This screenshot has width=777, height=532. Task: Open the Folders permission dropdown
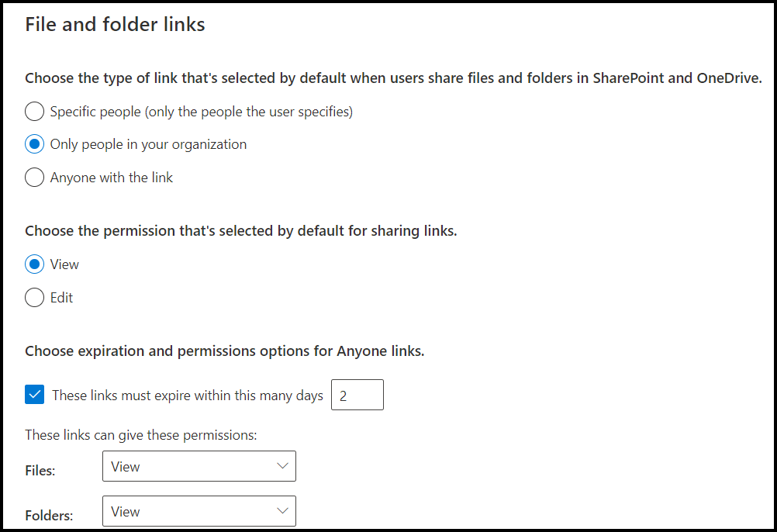pos(199,512)
